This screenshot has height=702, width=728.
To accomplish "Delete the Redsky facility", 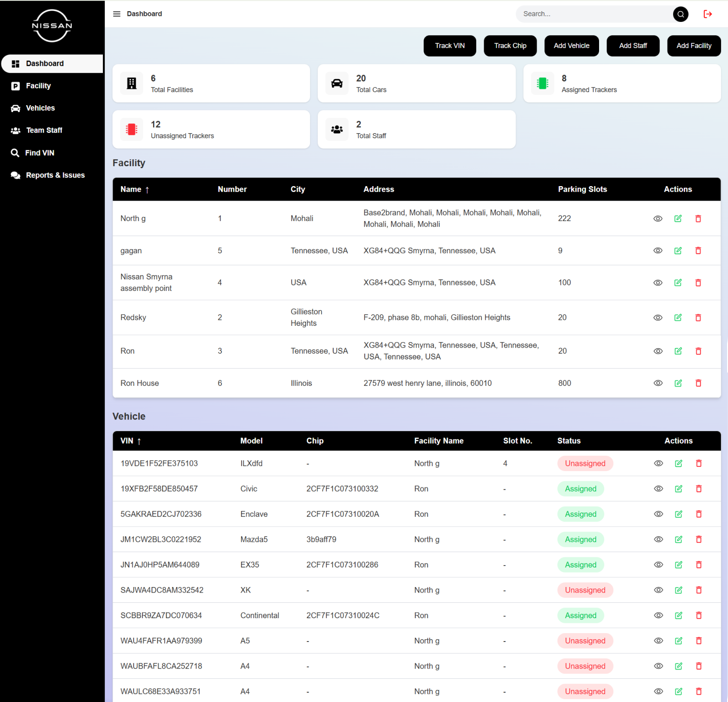I will click(698, 317).
